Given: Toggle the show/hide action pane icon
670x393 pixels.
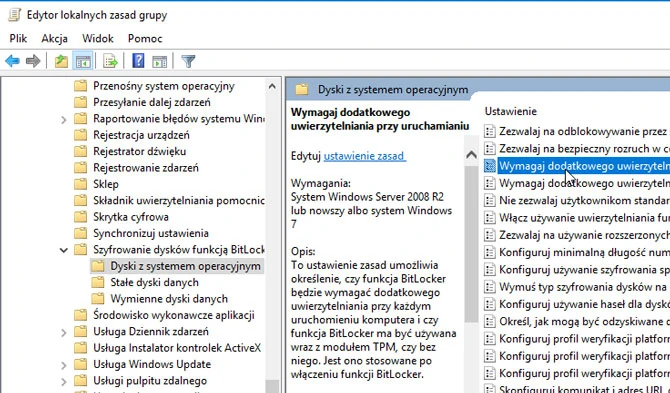Looking at the screenshot, I should pos(159,62).
